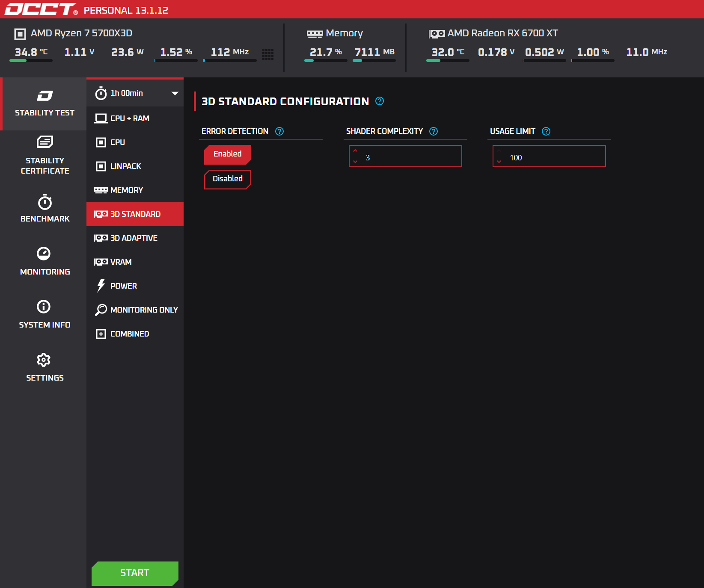The image size is (704, 588).
Task: Click the GPU temperature bar
Action: (x=448, y=61)
